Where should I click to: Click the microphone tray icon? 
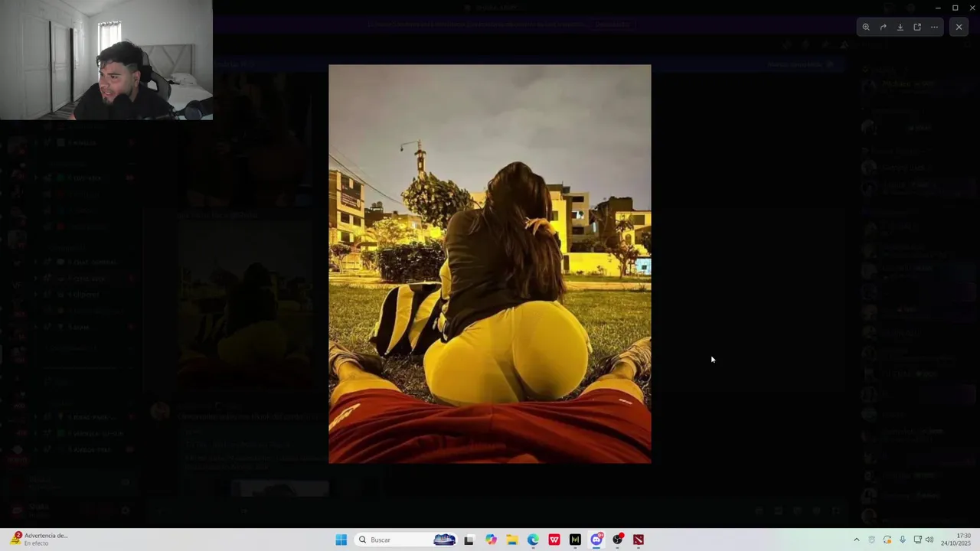[903, 540]
